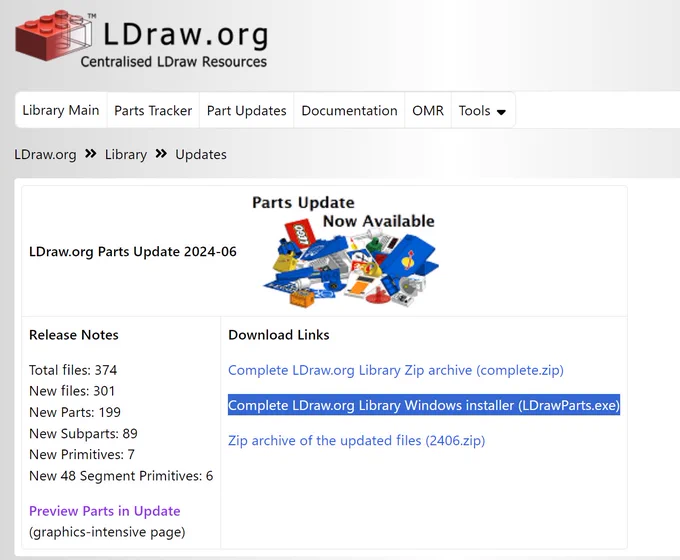Open the Preview Parts in Update link
This screenshot has height=560, width=680.
(x=105, y=511)
